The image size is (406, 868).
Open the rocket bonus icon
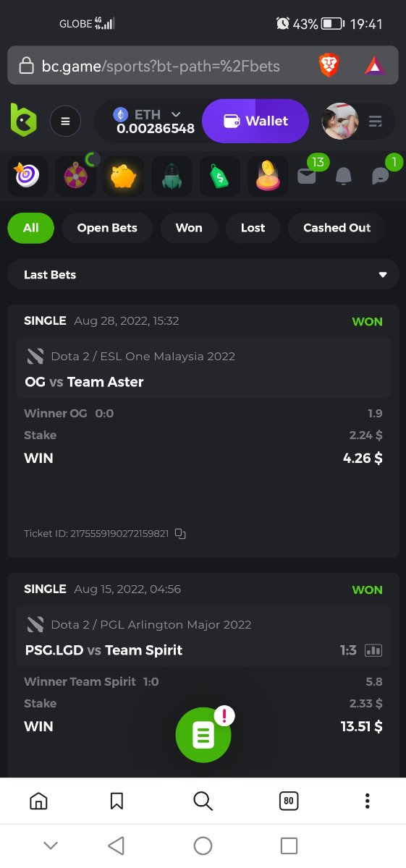click(172, 176)
